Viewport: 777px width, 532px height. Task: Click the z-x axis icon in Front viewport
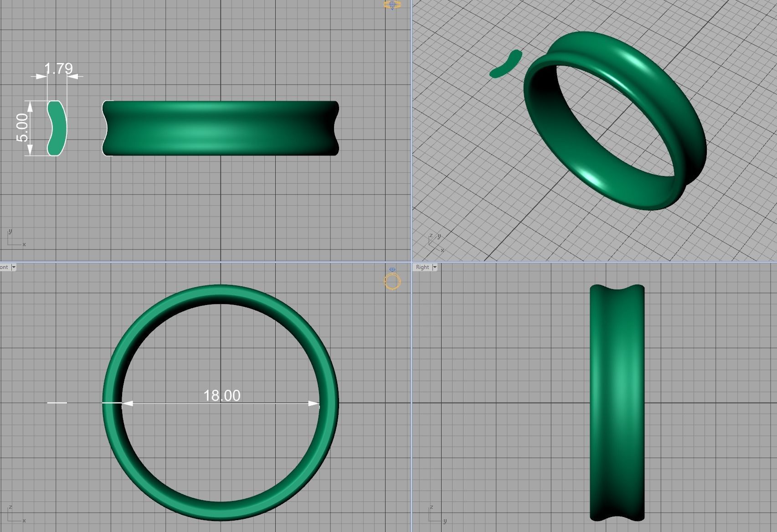coord(15,514)
